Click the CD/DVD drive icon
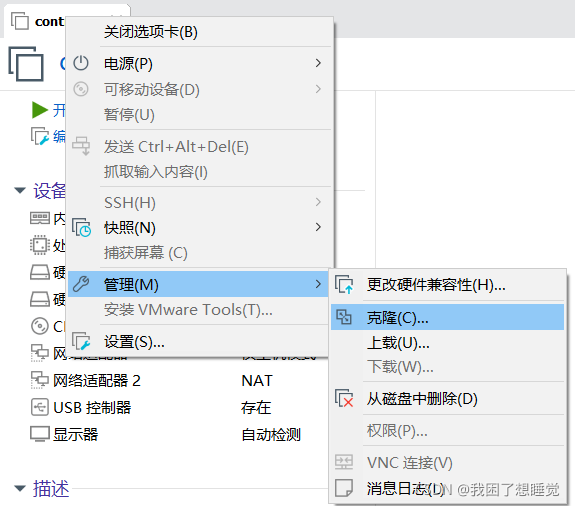575x506 pixels. [40, 326]
